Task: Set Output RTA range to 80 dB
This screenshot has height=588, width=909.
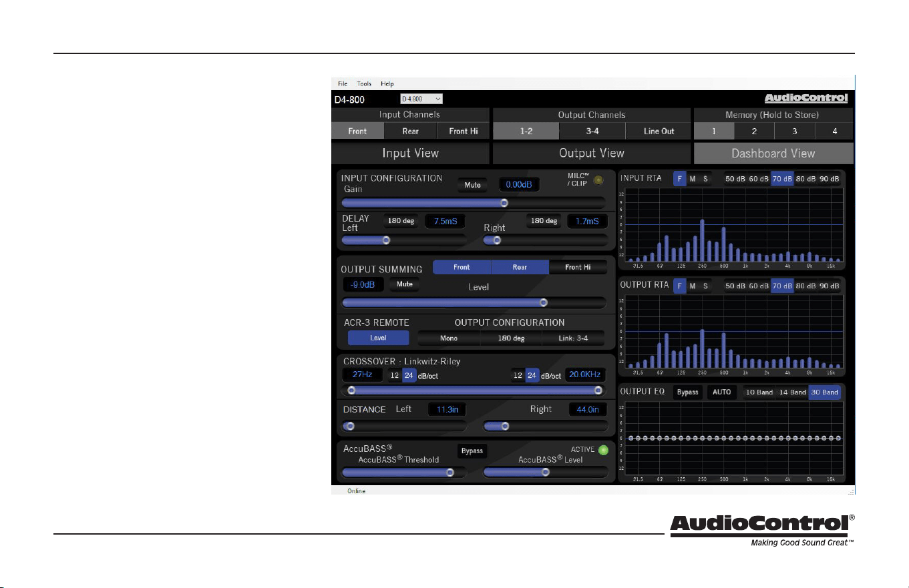Action: [x=805, y=286]
